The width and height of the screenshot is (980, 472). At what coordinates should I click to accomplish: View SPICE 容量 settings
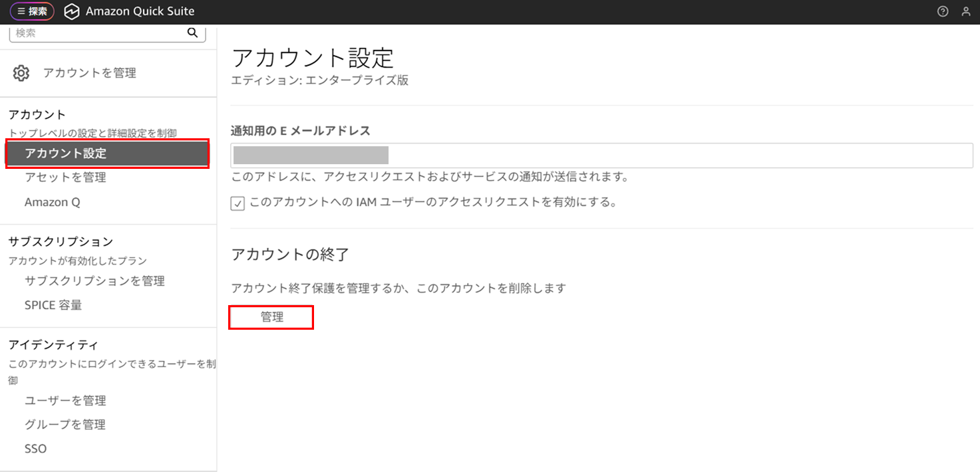pos(53,304)
